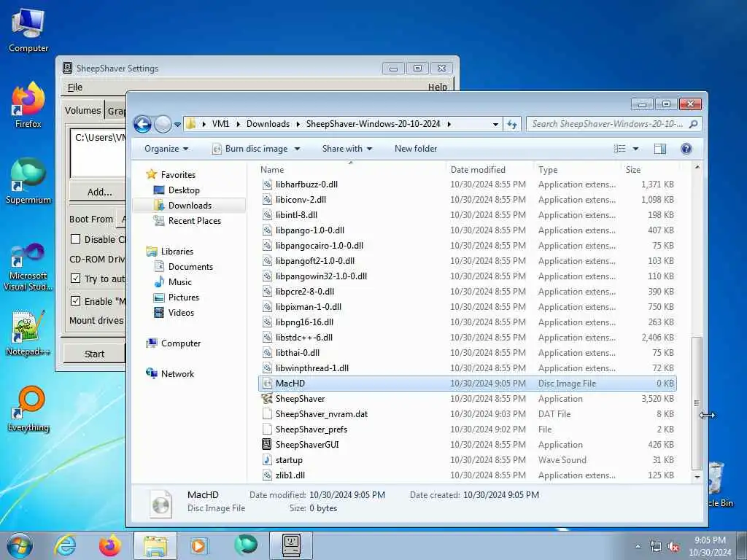Click the taskbar clock
The image size is (747, 560).
(x=710, y=546)
